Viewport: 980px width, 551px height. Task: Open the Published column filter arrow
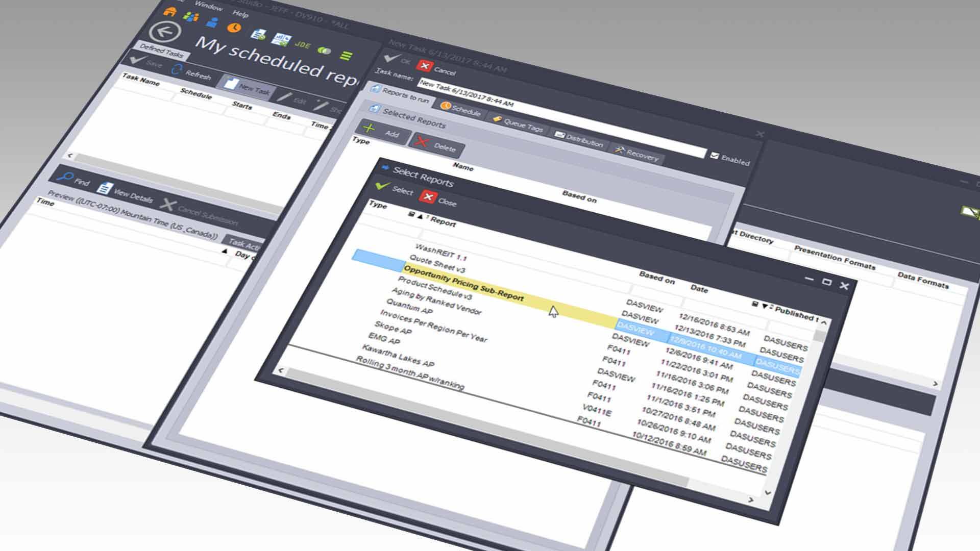click(765, 306)
